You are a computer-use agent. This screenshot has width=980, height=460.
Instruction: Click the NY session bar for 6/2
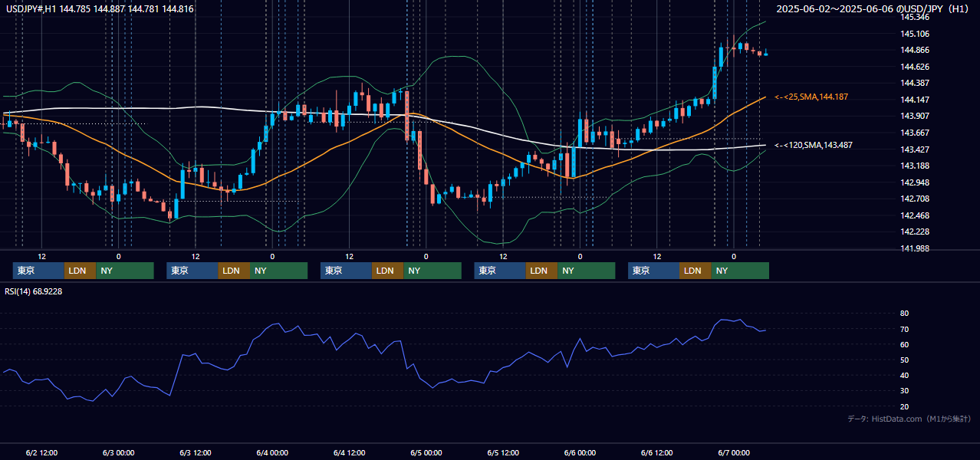point(125,271)
